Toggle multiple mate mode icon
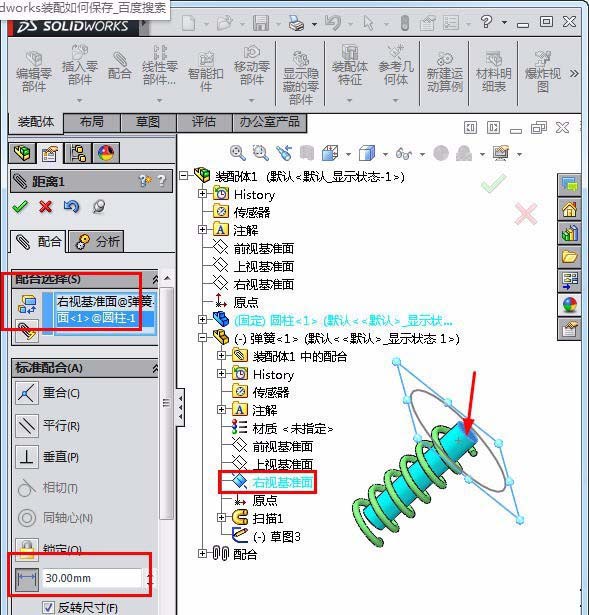589x615 pixels. tap(27, 331)
